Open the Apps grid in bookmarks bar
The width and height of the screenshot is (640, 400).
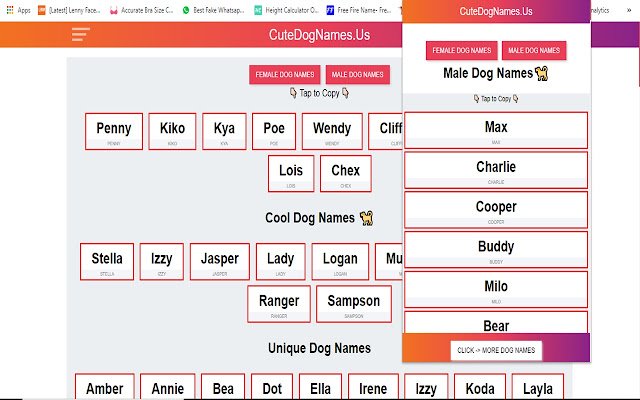pyautogui.click(x=18, y=10)
